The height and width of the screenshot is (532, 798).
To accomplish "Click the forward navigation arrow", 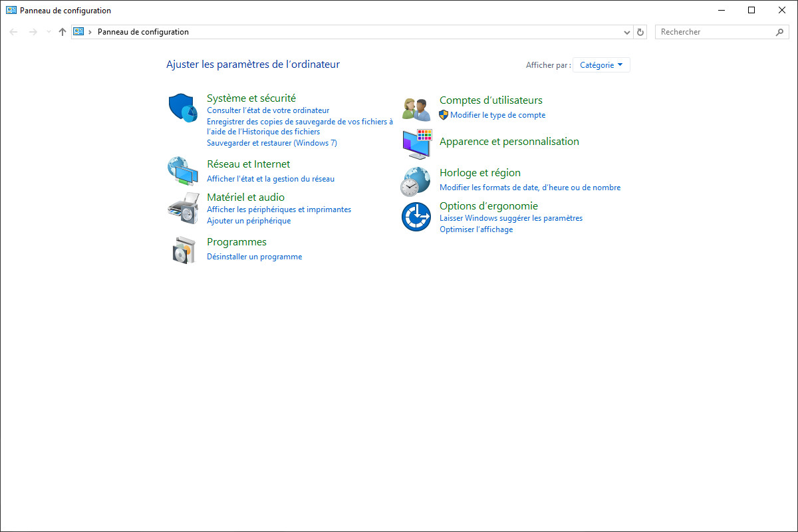I will tap(33, 32).
